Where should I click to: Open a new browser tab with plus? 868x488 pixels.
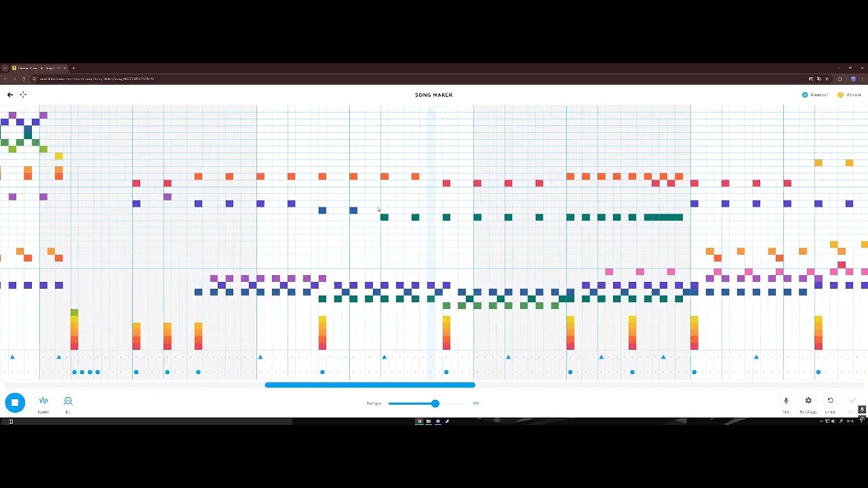73,68
